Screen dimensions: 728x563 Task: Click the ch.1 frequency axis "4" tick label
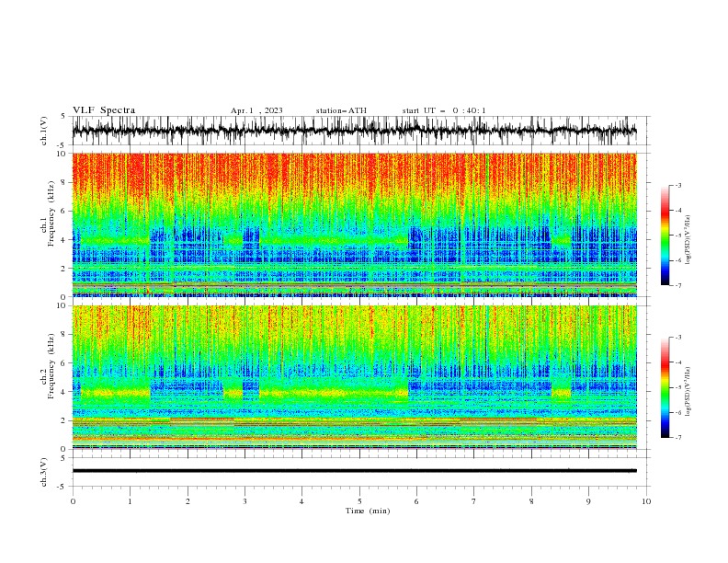[x=63, y=240]
